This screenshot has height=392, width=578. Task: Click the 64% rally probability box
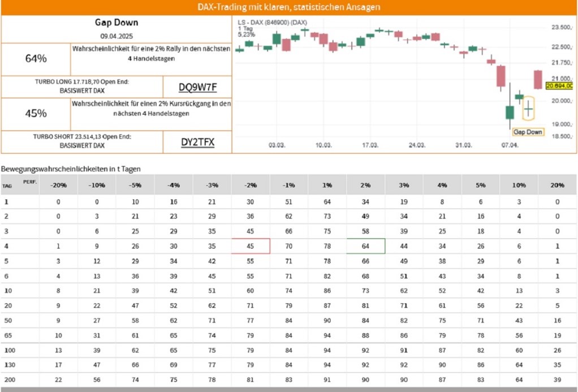[36, 58]
